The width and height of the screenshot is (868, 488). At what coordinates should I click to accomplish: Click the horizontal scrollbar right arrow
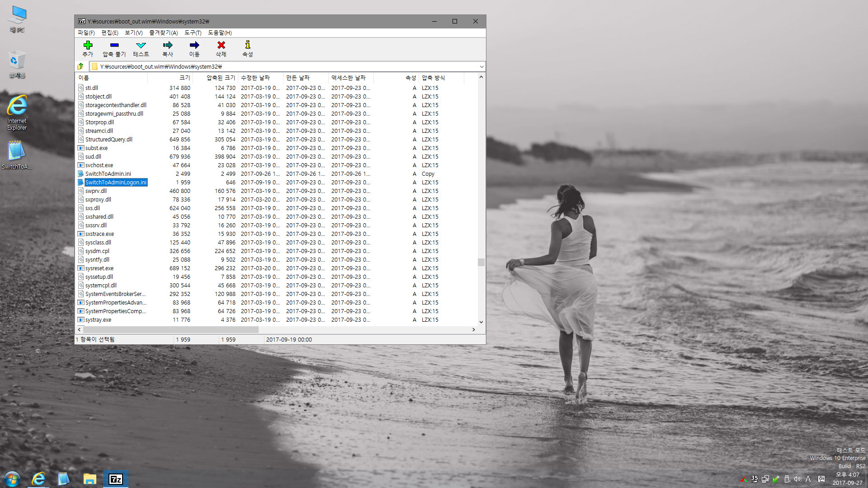point(474,330)
